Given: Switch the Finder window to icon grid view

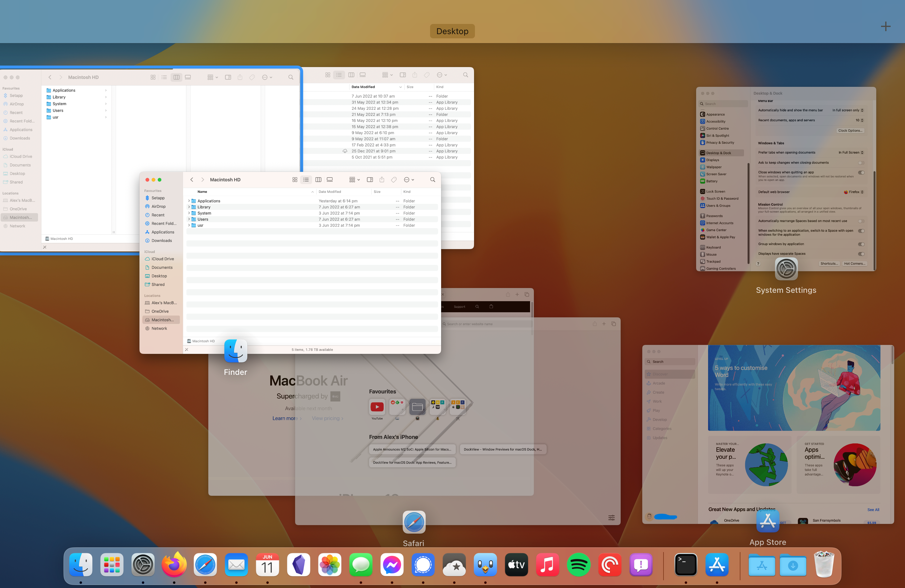Looking at the screenshot, I should (295, 180).
